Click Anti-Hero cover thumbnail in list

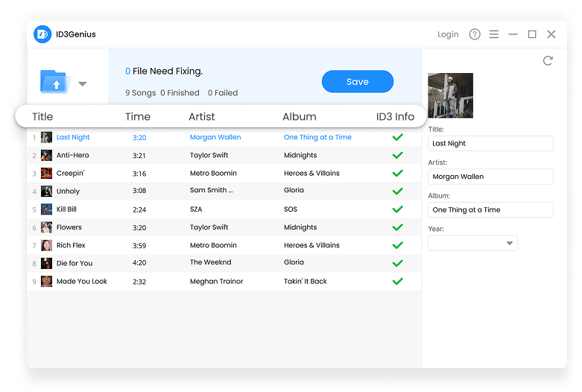point(46,155)
